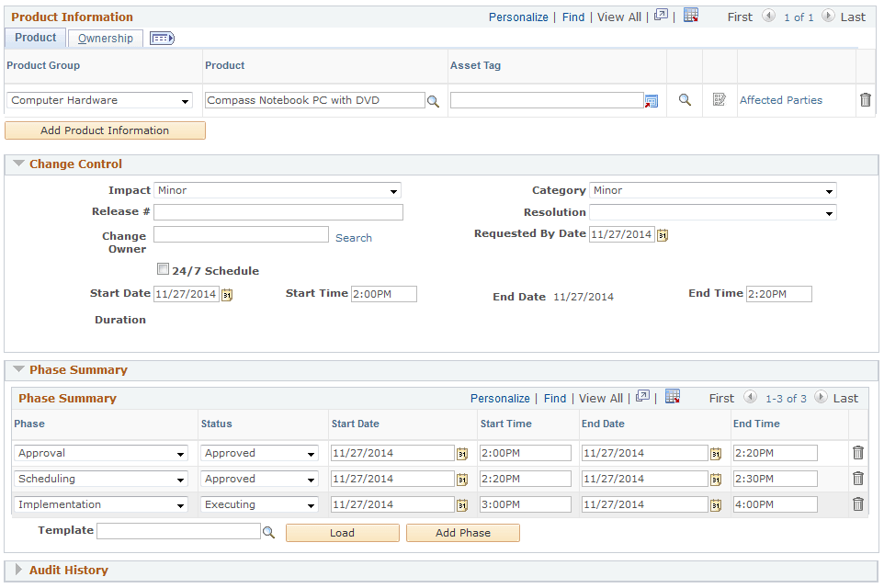884x588 pixels.
Task: Open the calendar for Requested By Date
Action: (x=663, y=234)
